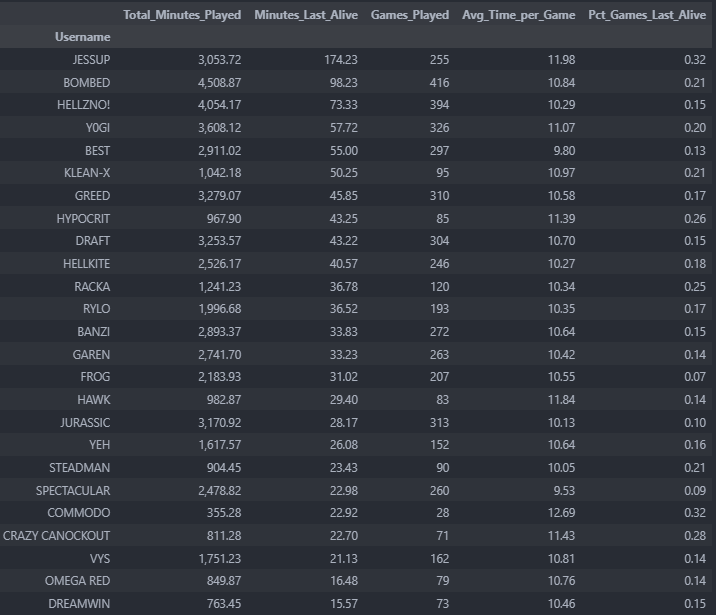Screen dimensions: 716x615
Task: Select JURASSIC's games played value 313
Action: [x=439, y=423]
